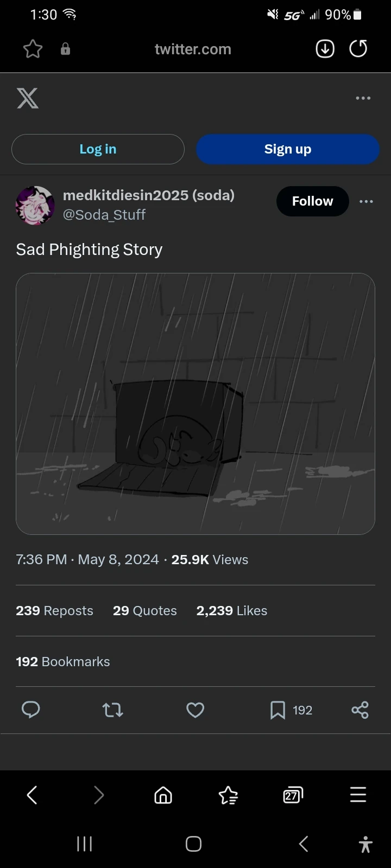
Task: Reload the page using the refresh icon
Action: [358, 49]
